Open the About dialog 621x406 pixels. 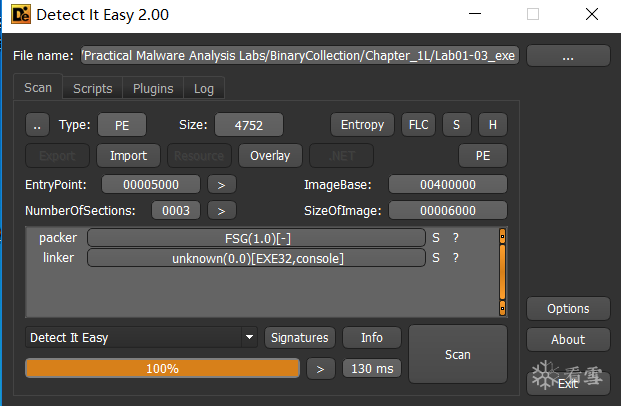coord(568,339)
